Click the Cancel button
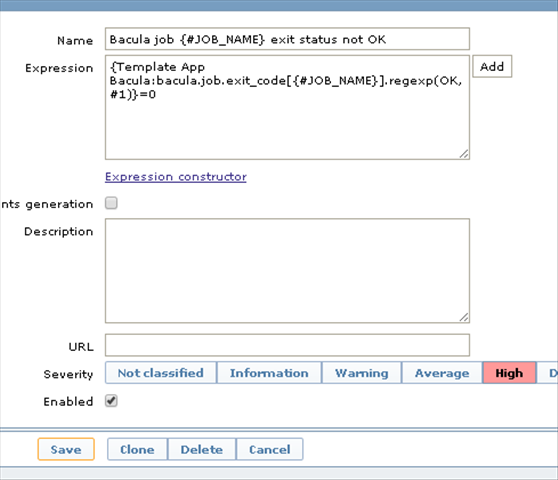This screenshot has height=480, width=558. click(x=270, y=449)
